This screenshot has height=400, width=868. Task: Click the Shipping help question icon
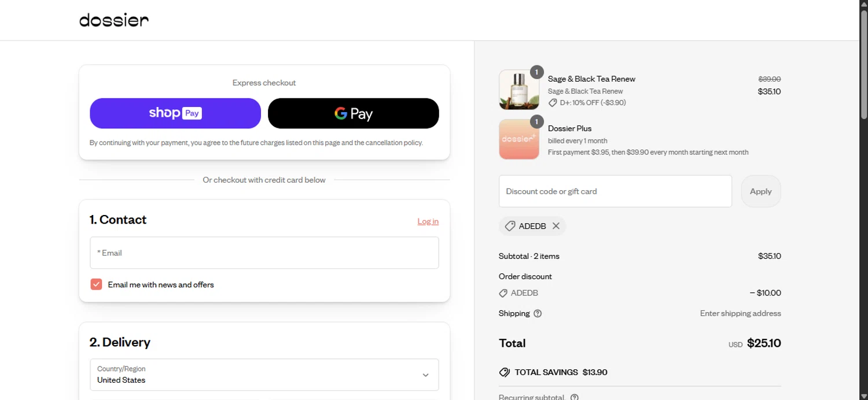(x=538, y=313)
